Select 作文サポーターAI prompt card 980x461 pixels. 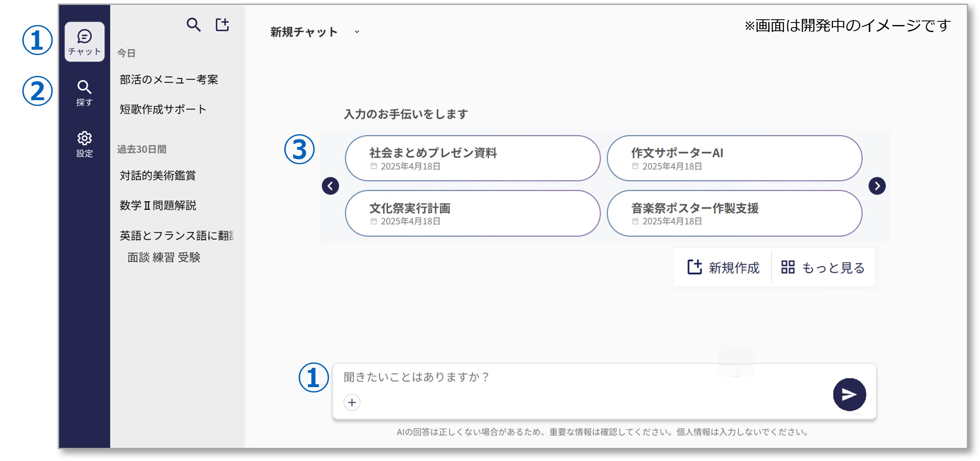tap(734, 158)
